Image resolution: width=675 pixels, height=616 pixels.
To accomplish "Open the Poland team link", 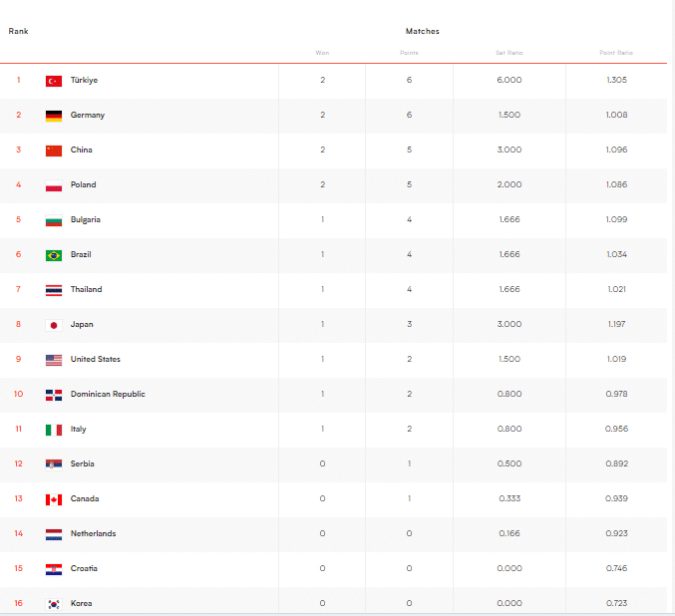I will click(83, 185).
